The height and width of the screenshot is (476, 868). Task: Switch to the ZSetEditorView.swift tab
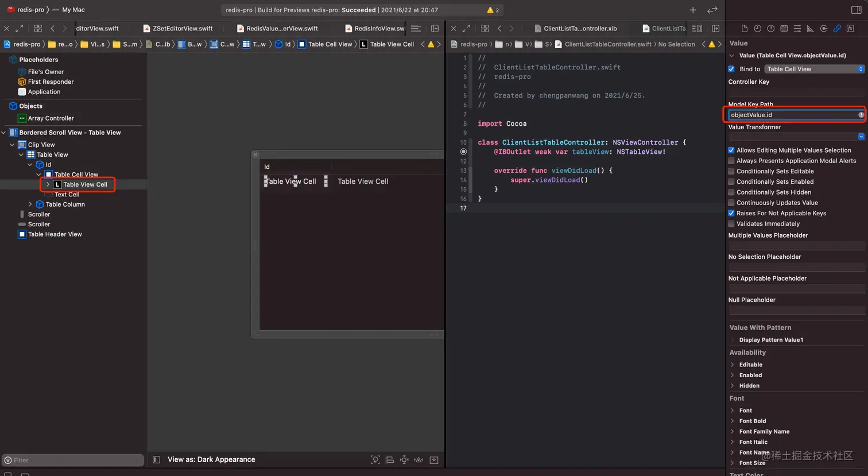(x=182, y=28)
